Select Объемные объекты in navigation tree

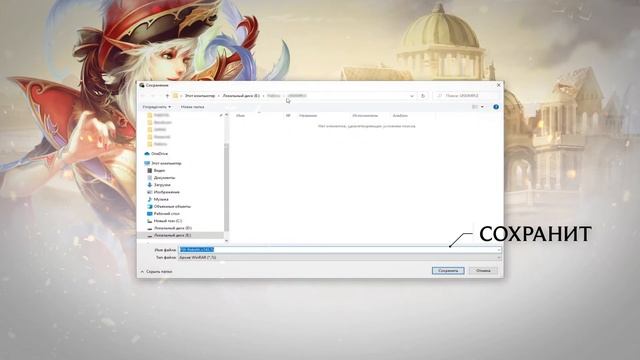point(172,207)
